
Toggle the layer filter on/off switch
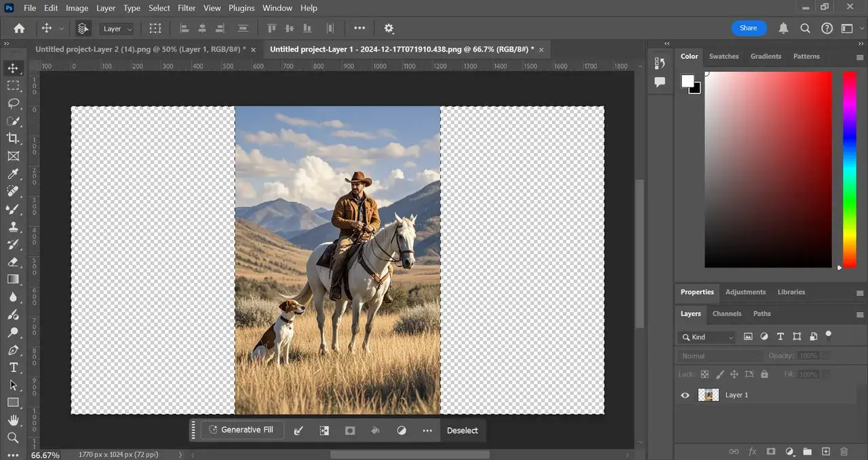829,335
